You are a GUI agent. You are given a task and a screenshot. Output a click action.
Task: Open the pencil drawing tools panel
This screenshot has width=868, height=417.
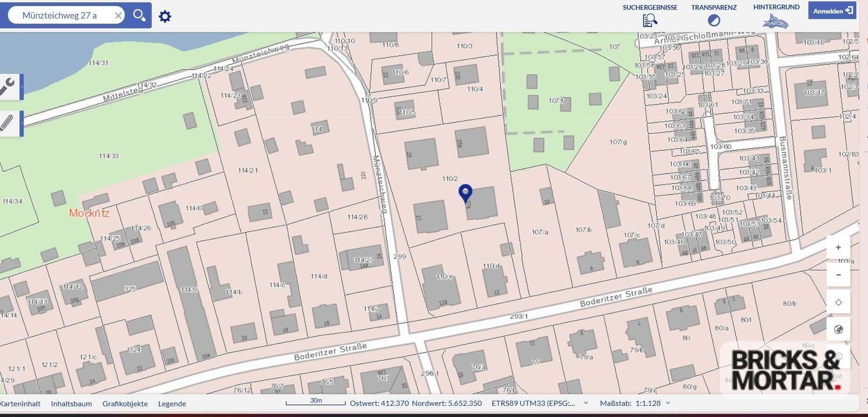pyautogui.click(x=7, y=123)
